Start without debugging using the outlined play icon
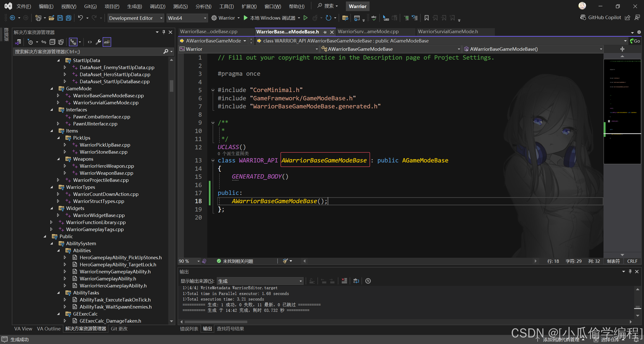The width and height of the screenshot is (644, 344). [x=305, y=18]
